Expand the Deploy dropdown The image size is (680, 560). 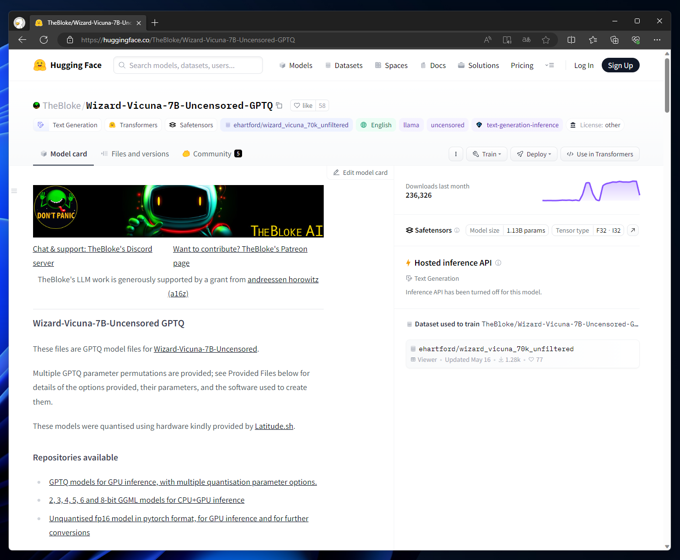(533, 154)
